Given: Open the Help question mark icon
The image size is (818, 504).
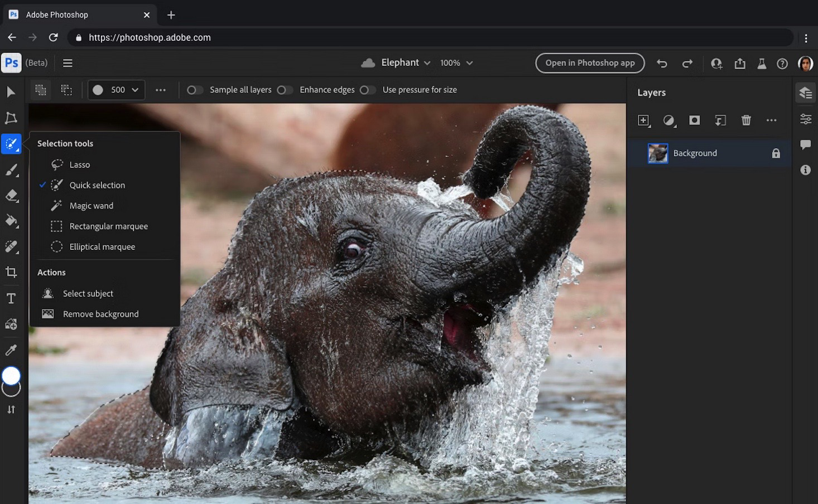Looking at the screenshot, I should (x=782, y=64).
